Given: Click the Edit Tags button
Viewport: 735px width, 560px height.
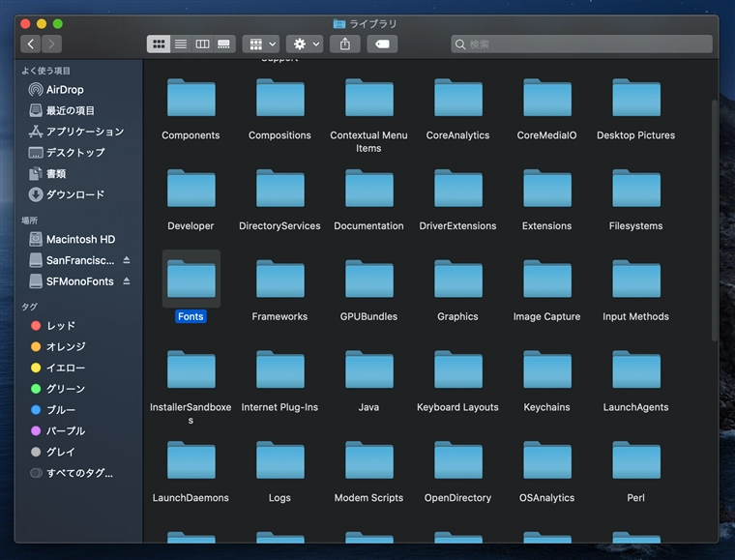Looking at the screenshot, I should (383, 44).
